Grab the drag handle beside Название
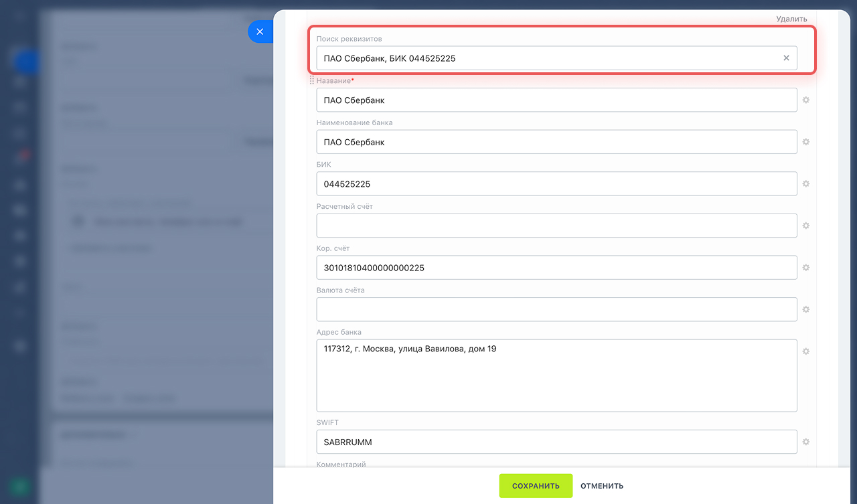Viewport: 857px width, 504px height. (x=312, y=80)
